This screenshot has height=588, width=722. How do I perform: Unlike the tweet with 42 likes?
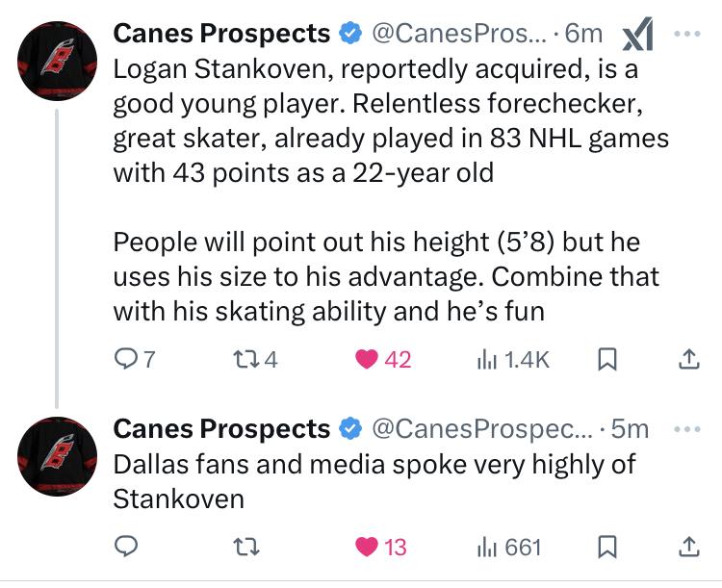pos(367,360)
